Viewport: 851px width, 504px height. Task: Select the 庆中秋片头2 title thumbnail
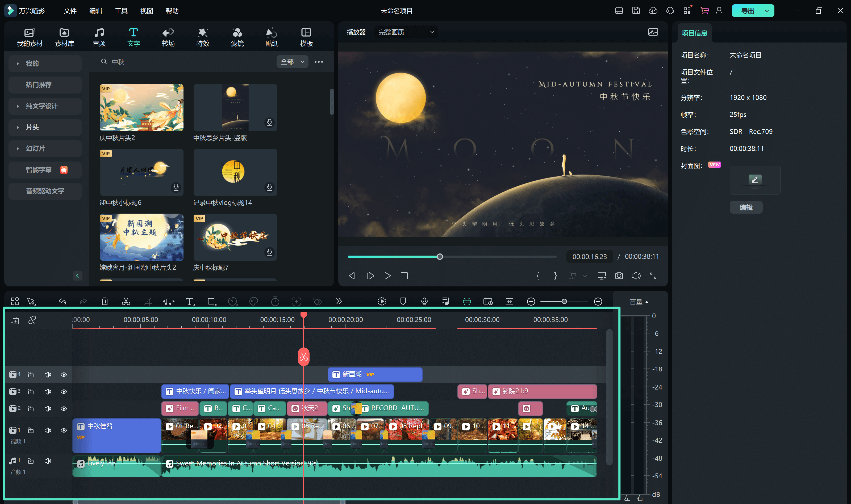coord(141,108)
